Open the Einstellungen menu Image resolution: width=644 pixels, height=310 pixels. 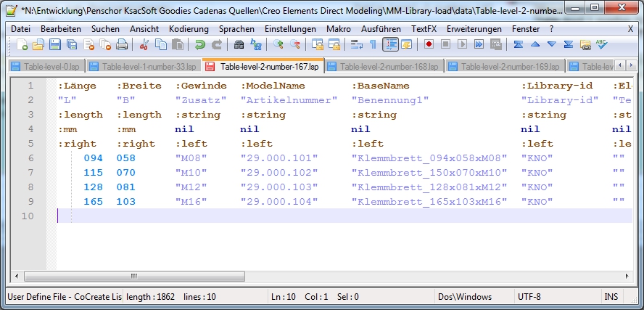290,28
